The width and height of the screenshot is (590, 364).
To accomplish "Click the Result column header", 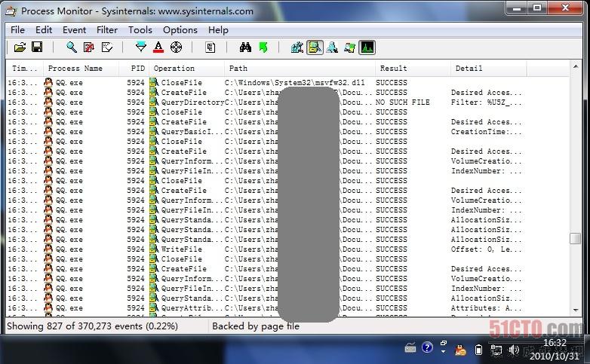I will coord(413,69).
